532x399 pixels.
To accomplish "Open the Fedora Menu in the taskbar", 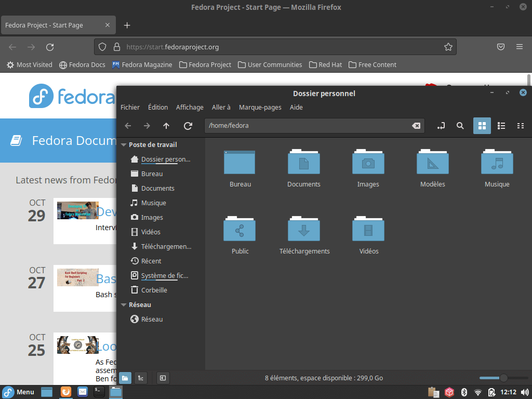I will coord(19,392).
